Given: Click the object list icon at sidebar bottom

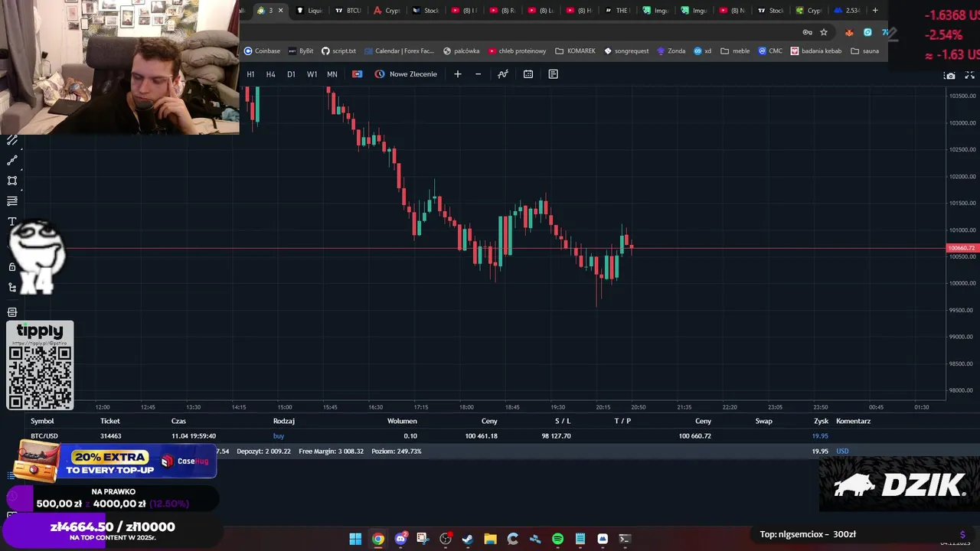Looking at the screenshot, I should [12, 312].
